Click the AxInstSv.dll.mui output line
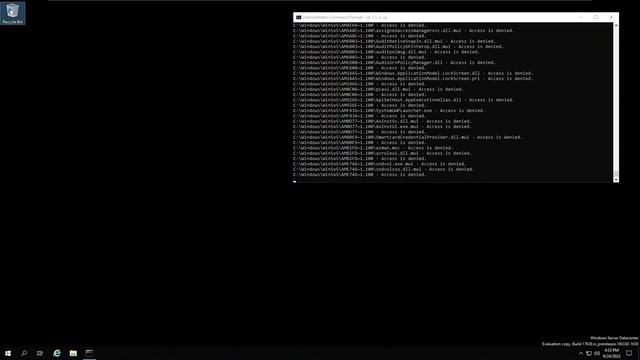Viewport: 640px width, 360px height. [382, 121]
